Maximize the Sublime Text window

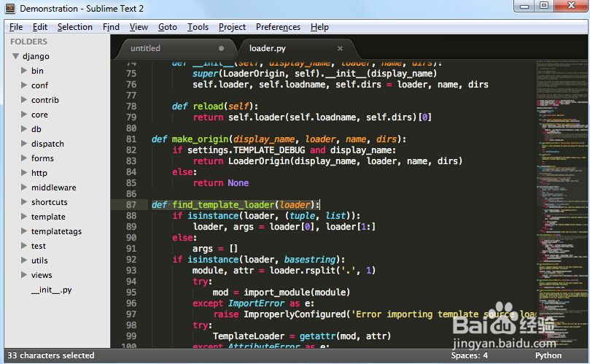(x=544, y=5)
